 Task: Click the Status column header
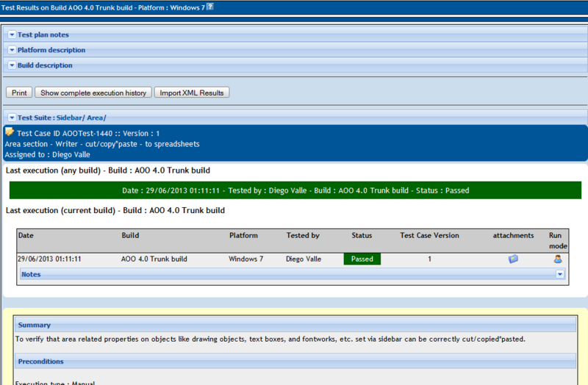click(x=362, y=235)
